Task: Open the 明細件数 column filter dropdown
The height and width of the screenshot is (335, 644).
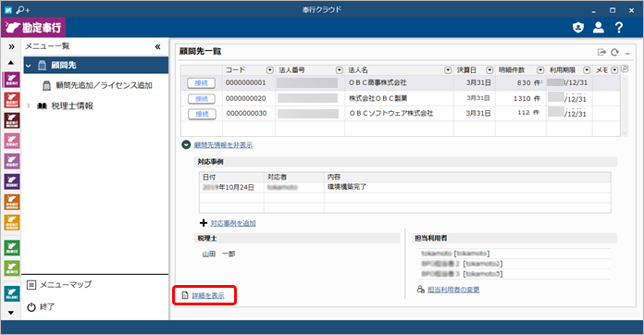Action: pos(540,70)
